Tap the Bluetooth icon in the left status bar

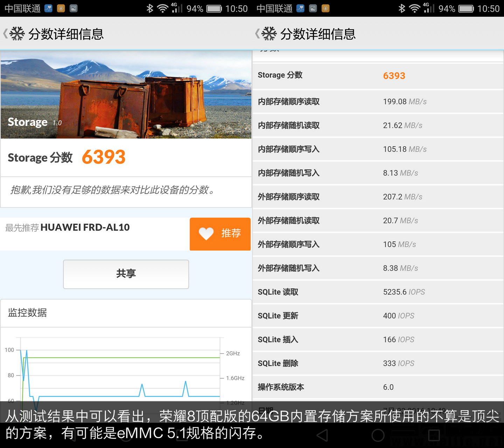click(x=150, y=8)
